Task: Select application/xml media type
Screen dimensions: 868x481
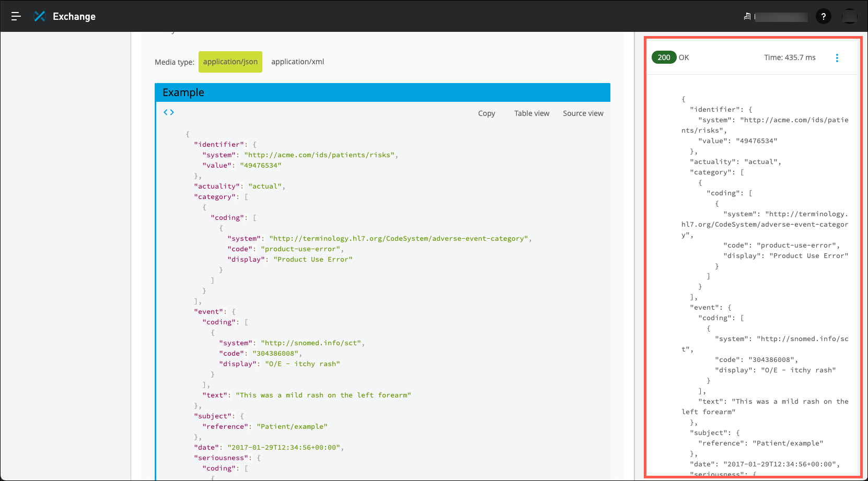Action: coord(297,62)
